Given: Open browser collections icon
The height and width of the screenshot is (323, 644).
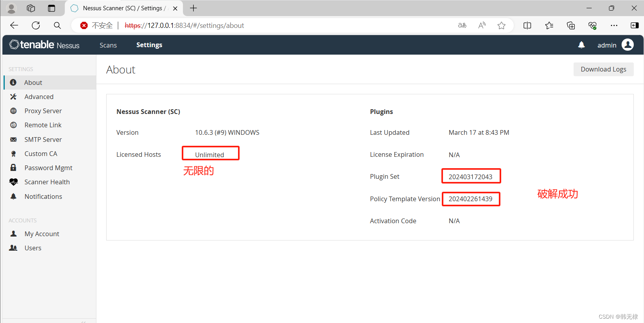Looking at the screenshot, I should coord(571,26).
